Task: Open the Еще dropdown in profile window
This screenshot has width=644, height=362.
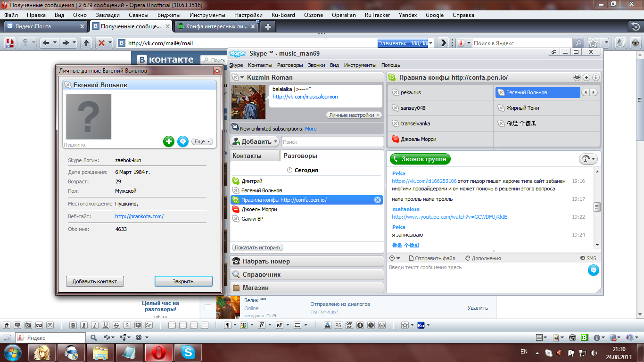Action: [202, 141]
